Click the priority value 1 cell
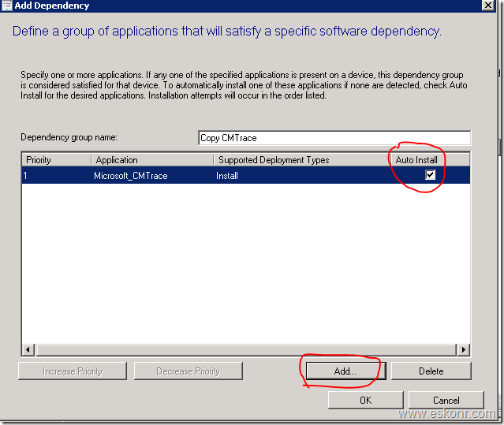This screenshot has width=504, height=425. (55, 176)
